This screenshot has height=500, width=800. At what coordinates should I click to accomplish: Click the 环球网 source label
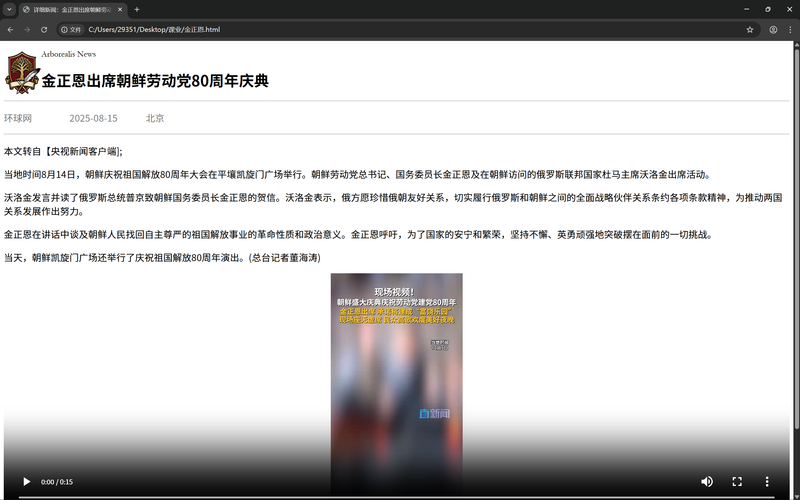tap(18, 118)
